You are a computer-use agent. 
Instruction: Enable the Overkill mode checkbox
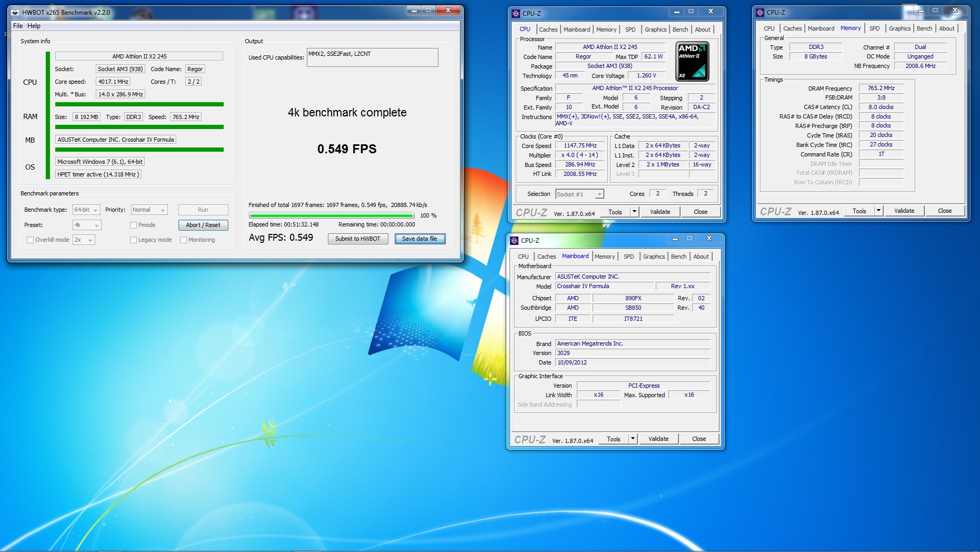(31, 240)
